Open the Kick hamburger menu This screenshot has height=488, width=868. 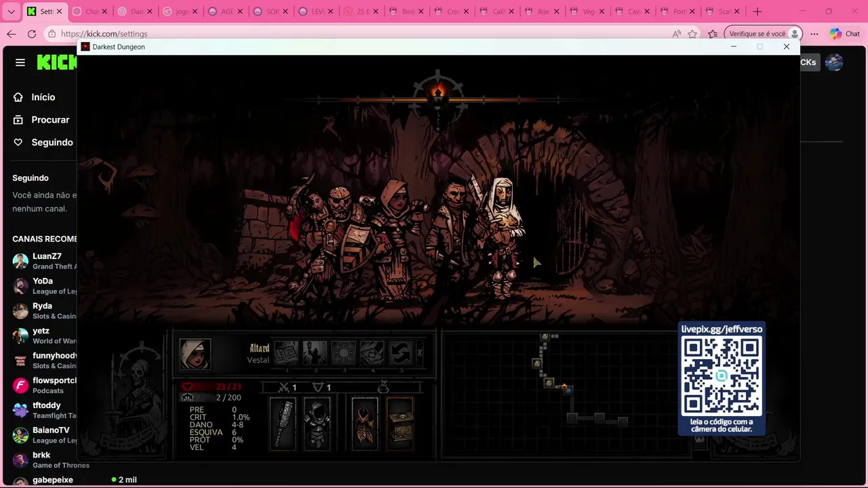coord(20,62)
